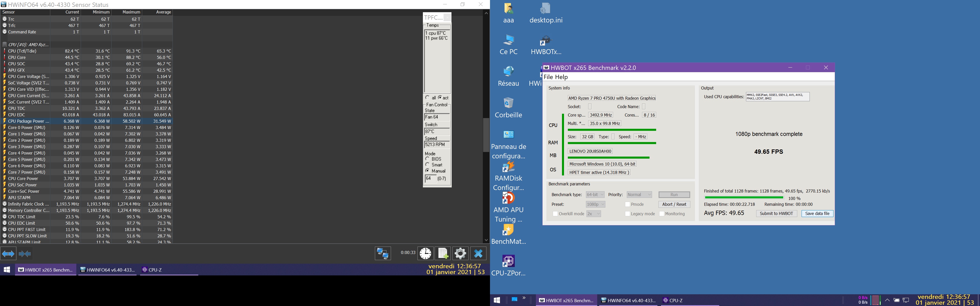The image size is (980, 306).
Task: Select CPU Package Power sensor row
Action: [87, 121]
